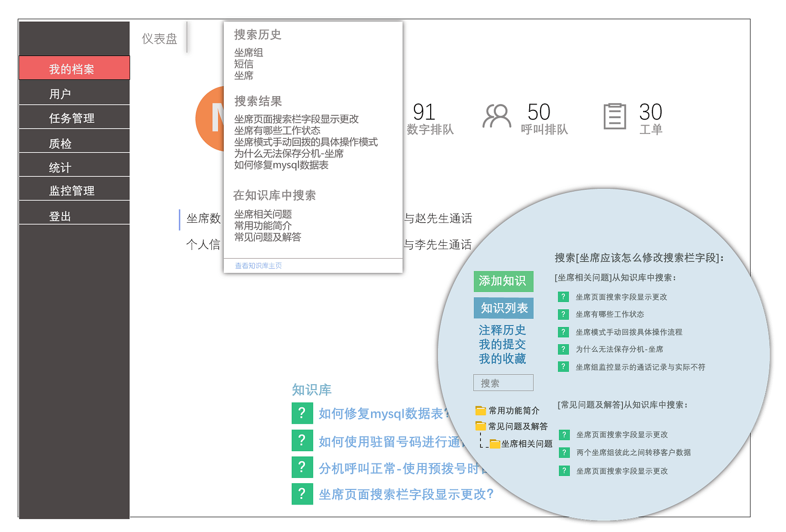786x532 pixels.
Task: Click the 坐席相关问题 subfolder icon
Action: pos(494,444)
